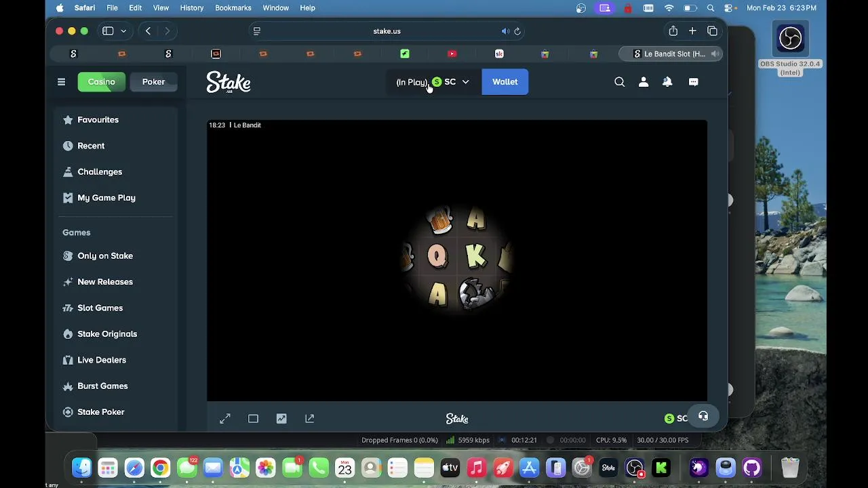Open the Window menu

pos(275,8)
